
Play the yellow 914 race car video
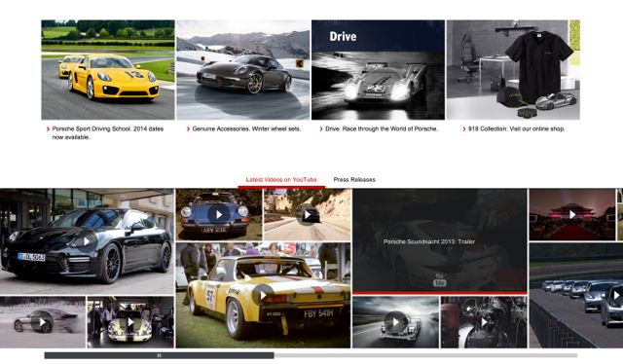(x=263, y=295)
